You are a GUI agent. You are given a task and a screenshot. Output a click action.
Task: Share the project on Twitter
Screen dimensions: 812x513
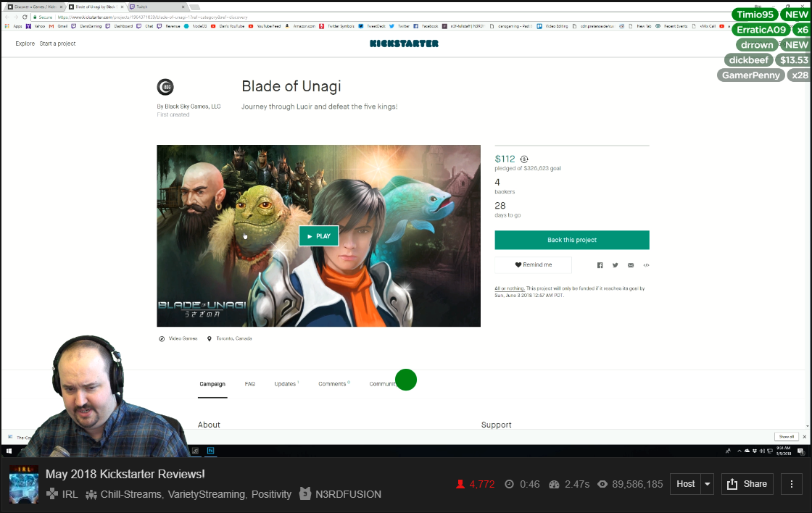(615, 265)
